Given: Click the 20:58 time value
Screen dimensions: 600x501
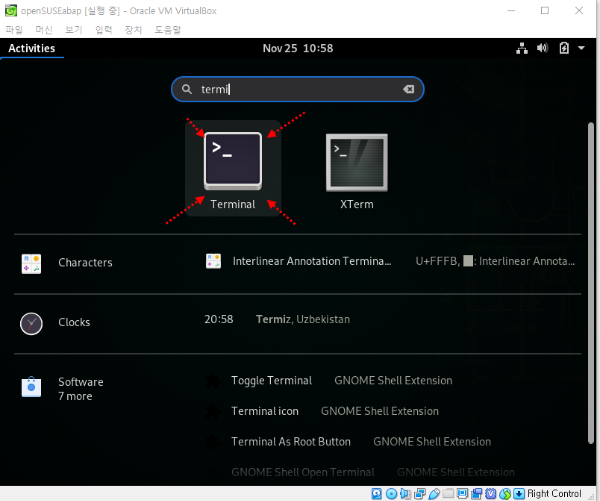Looking at the screenshot, I should pyautogui.click(x=218, y=319).
